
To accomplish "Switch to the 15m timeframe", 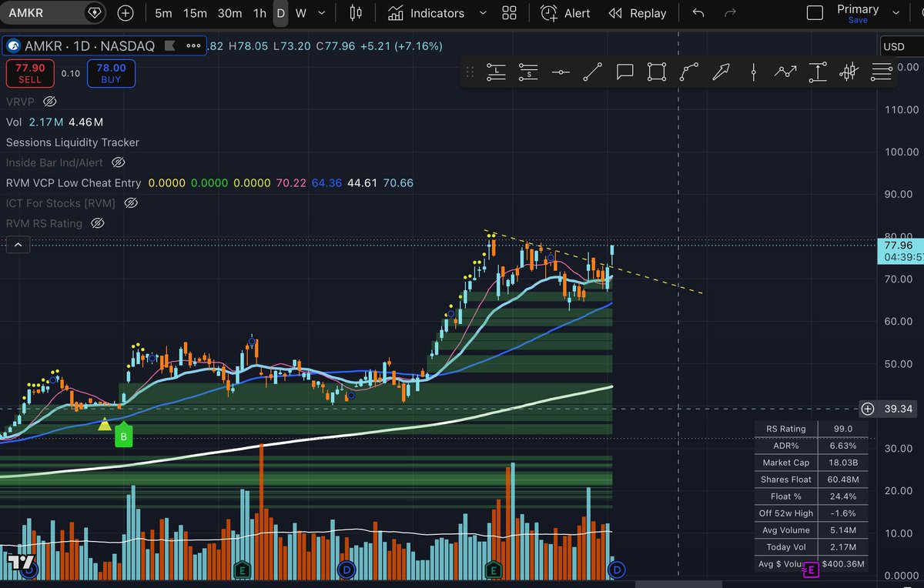I will [196, 13].
